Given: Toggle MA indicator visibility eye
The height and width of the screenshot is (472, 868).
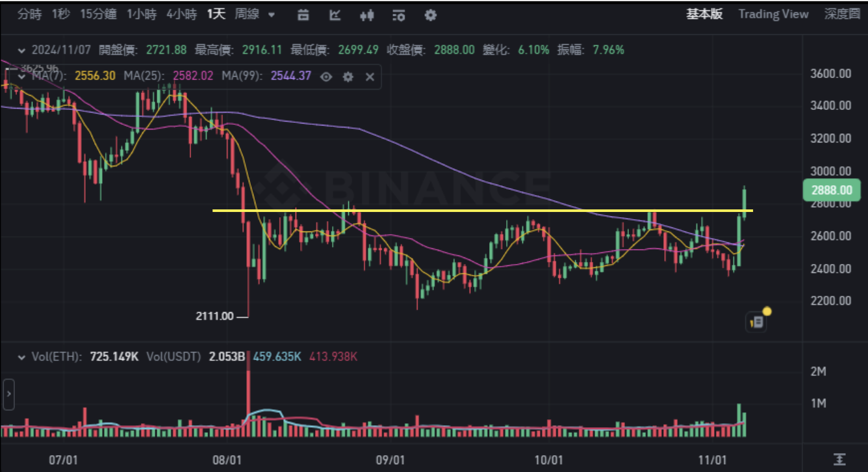Looking at the screenshot, I should click(326, 77).
